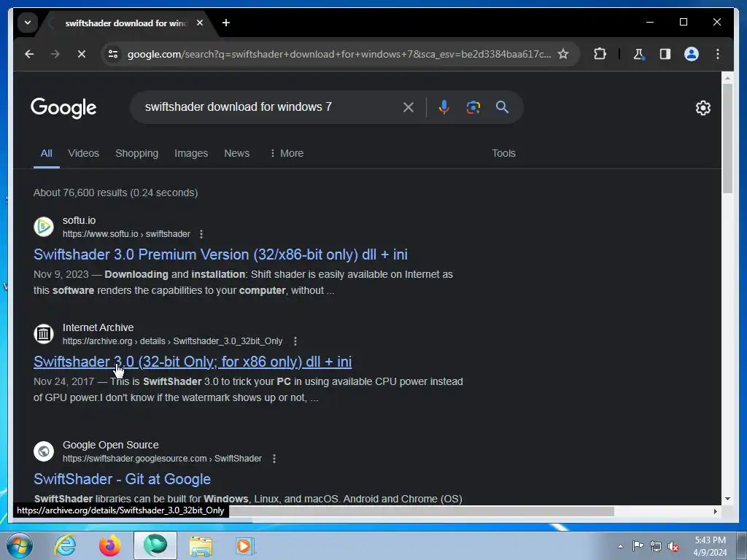The image size is (747, 560).
Task: Launch Windows Media Player from taskbar
Action: pos(245,545)
